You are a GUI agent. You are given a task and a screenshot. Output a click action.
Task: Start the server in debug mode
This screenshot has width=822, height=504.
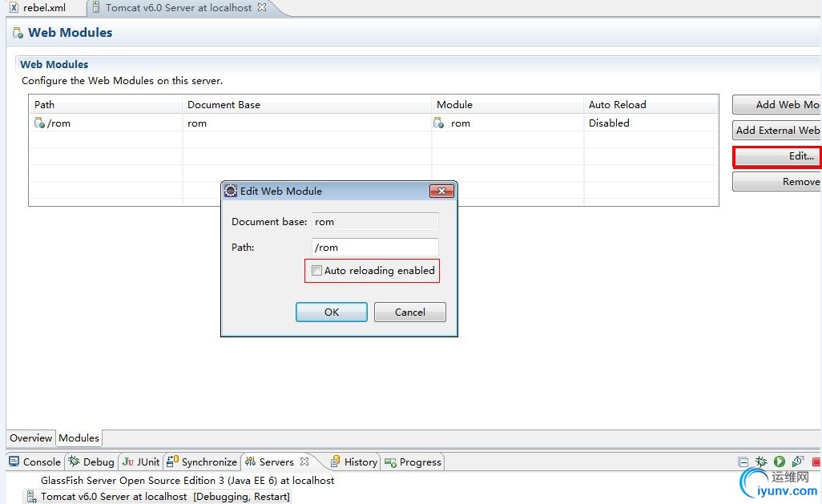pos(761,462)
